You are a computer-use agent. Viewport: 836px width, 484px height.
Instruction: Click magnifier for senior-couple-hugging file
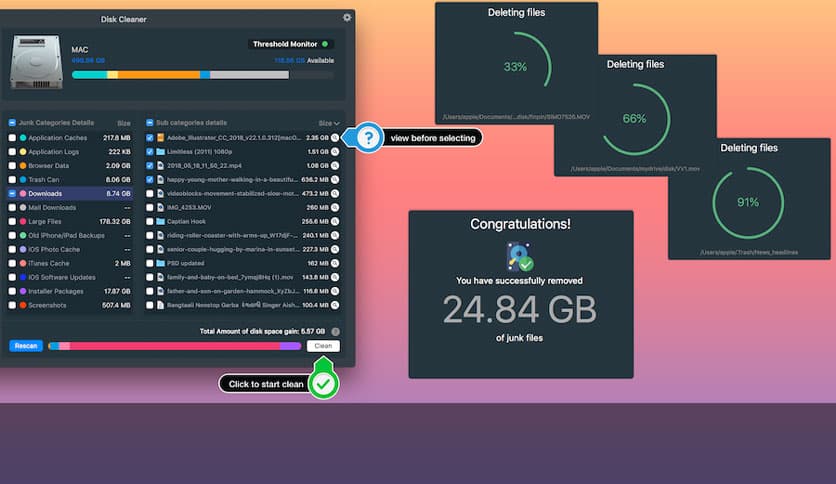335,249
